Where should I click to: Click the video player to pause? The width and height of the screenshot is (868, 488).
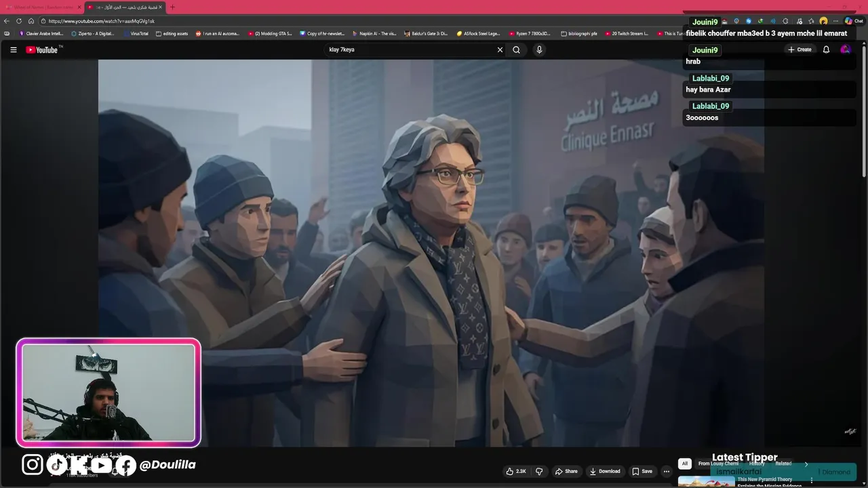point(431,253)
